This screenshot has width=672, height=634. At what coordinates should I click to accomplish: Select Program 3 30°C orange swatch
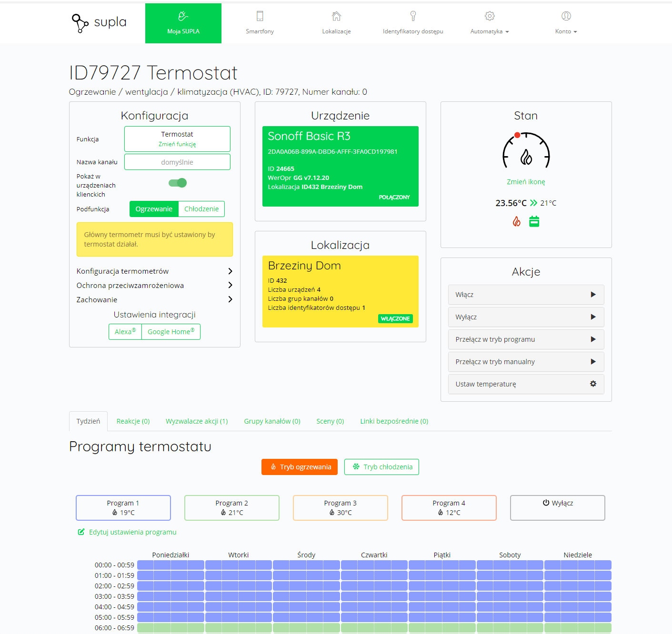(341, 508)
